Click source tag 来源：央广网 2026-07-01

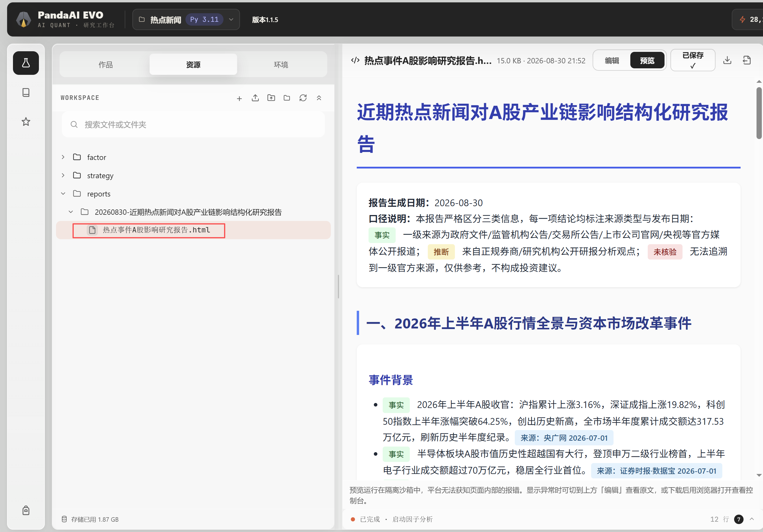[564, 438]
